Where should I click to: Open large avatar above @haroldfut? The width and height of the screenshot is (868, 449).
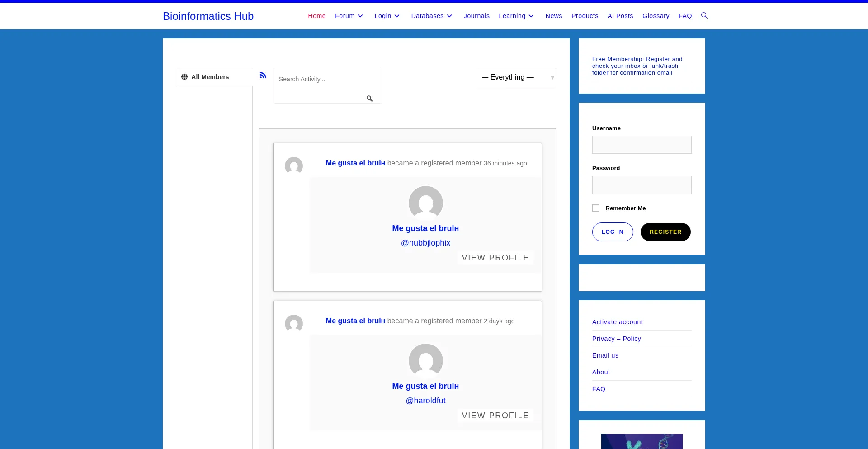pos(426,361)
